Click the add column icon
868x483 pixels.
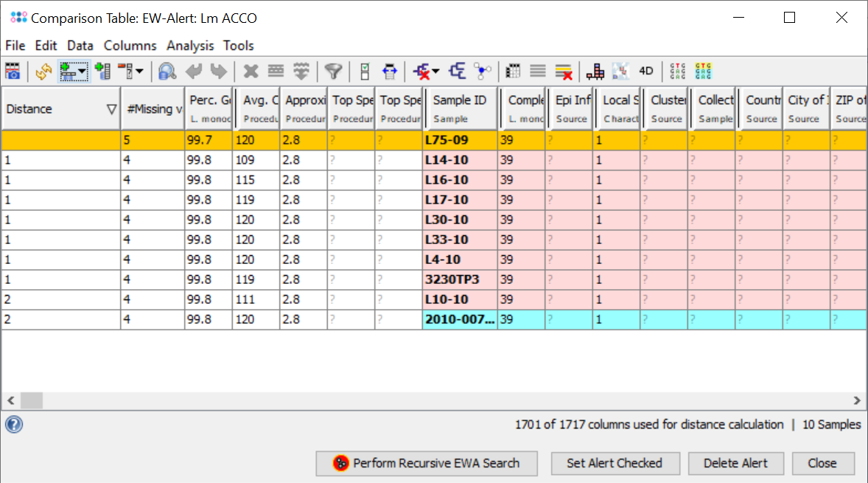tap(103, 71)
